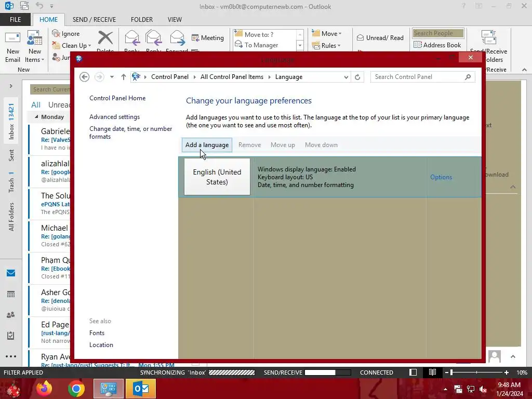This screenshot has height=399, width=532.
Task: Open Options for English language
Action: pos(441,177)
